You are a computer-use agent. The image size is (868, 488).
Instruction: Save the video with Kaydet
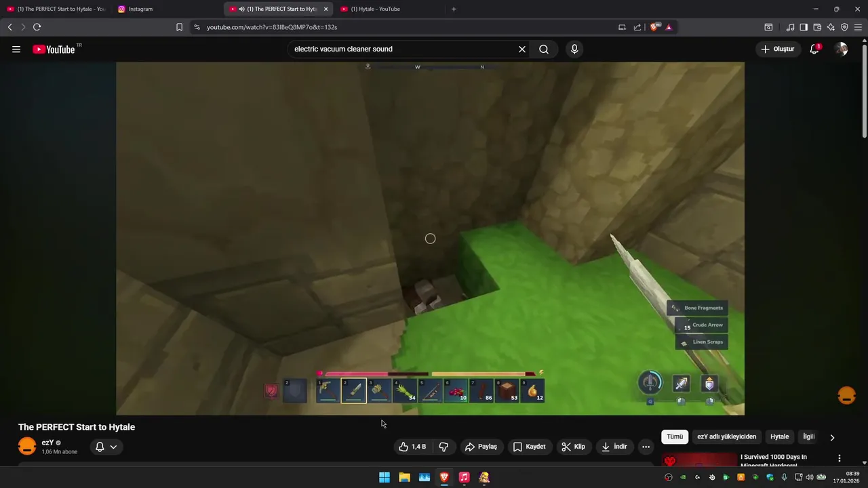[529, 447]
